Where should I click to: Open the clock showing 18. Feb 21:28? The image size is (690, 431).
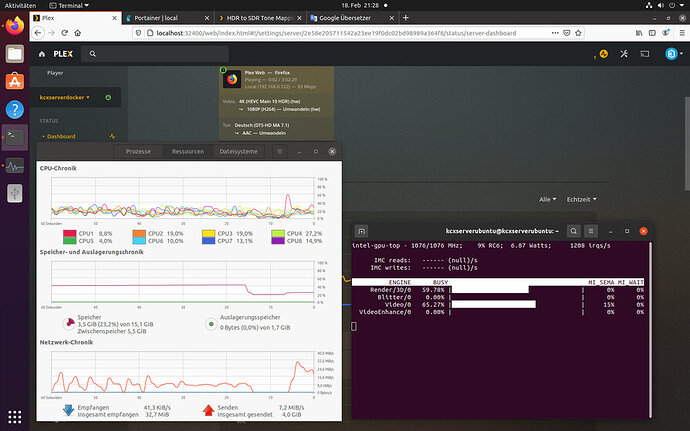(360, 5)
